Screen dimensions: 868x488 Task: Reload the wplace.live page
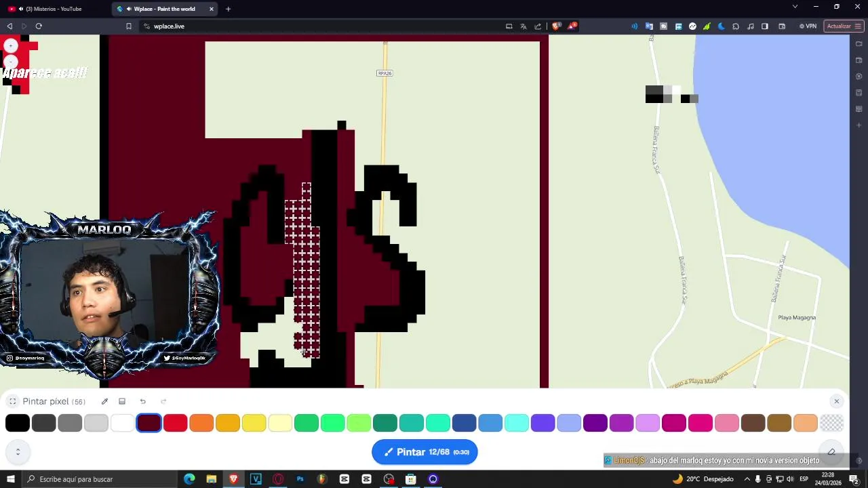tap(39, 26)
